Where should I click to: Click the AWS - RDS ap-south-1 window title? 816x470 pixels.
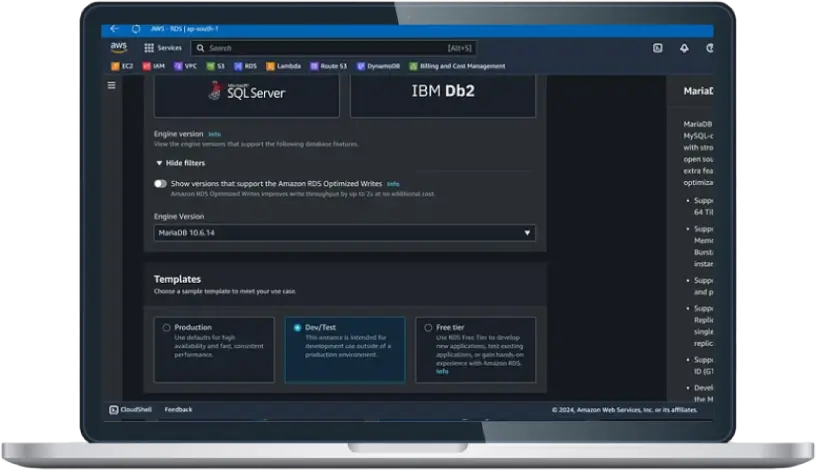coord(184,29)
